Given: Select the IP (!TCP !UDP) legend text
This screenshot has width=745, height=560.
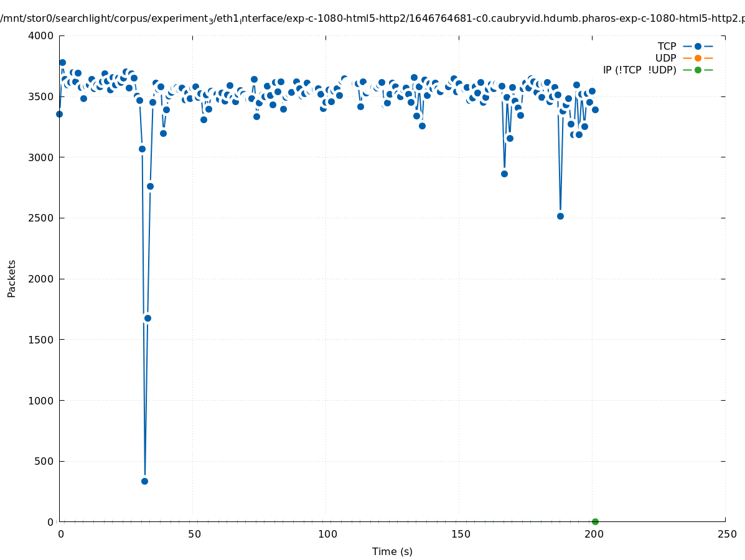Looking at the screenshot, I should point(639,70).
